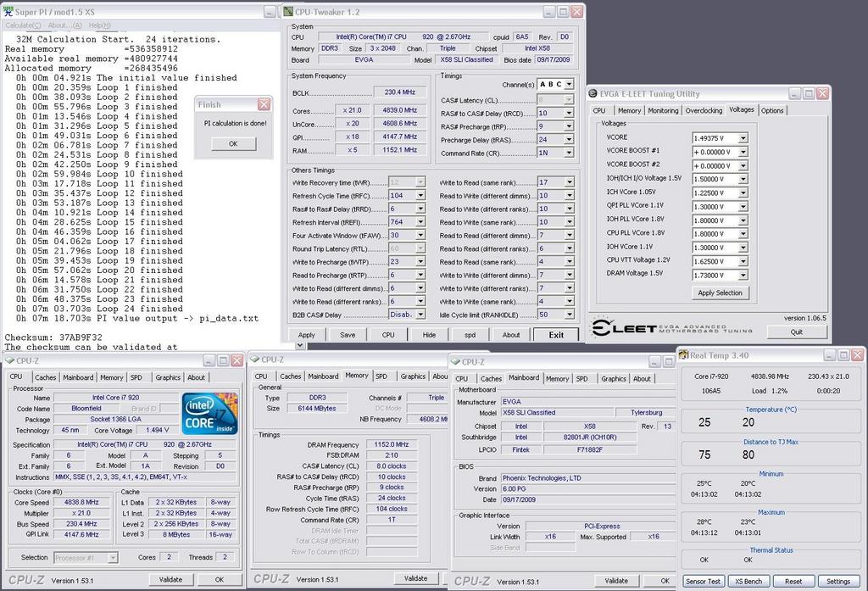Switch to the Overclocking tab in E-LEET

pos(704,111)
